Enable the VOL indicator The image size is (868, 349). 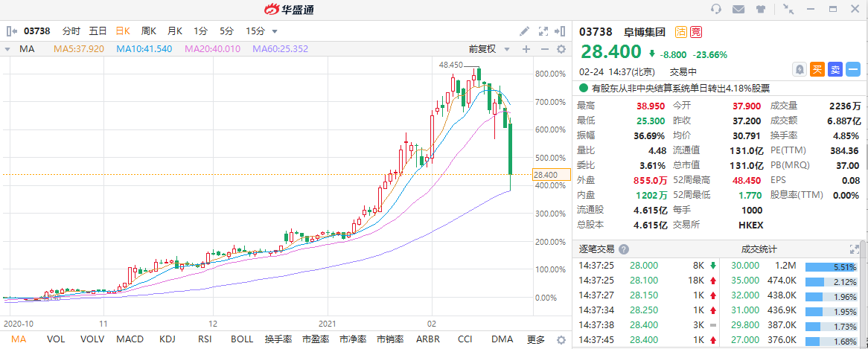coord(55,339)
